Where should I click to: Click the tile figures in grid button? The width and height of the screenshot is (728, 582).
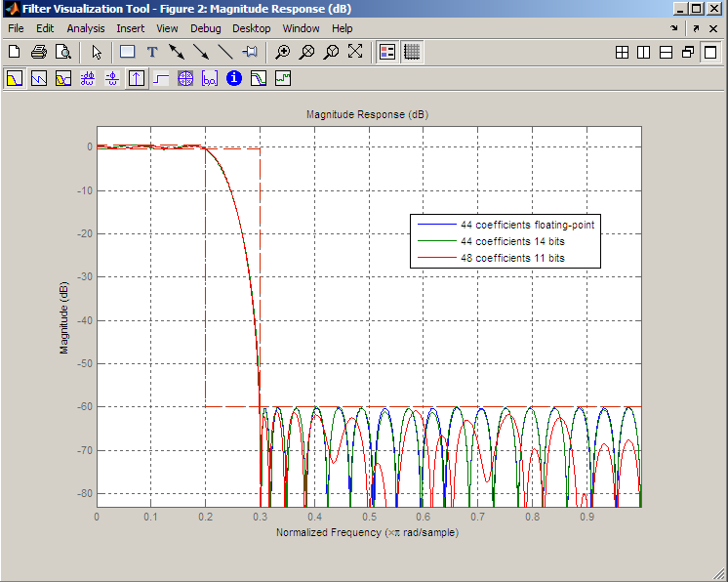point(622,52)
